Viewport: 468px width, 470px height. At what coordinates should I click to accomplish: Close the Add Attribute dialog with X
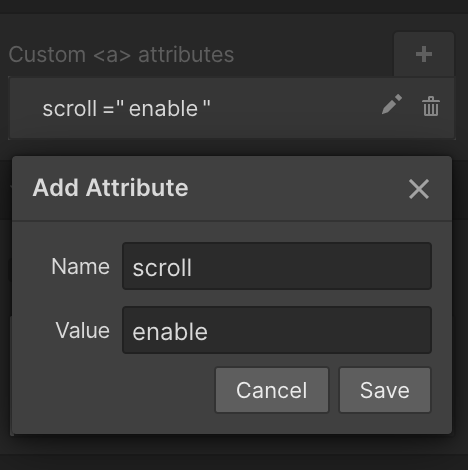click(x=419, y=189)
